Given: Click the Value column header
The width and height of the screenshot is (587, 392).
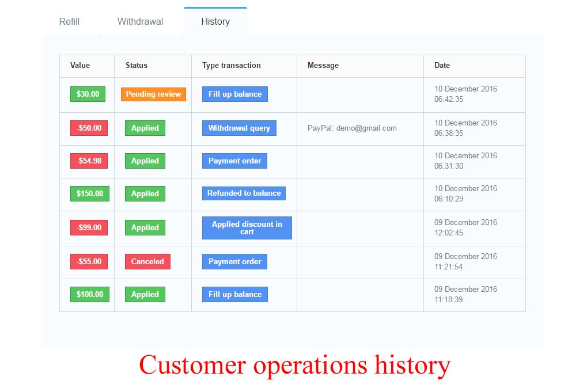Looking at the screenshot, I should [79, 66].
